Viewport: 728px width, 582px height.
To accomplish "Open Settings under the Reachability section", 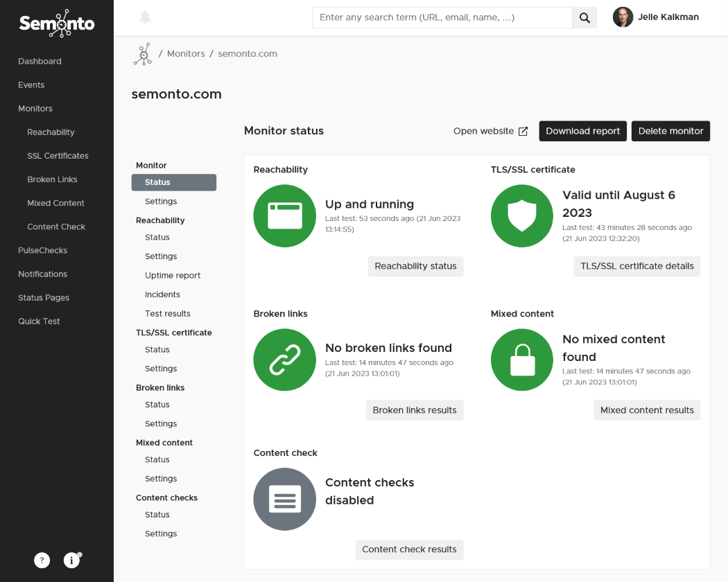I will [x=161, y=256].
